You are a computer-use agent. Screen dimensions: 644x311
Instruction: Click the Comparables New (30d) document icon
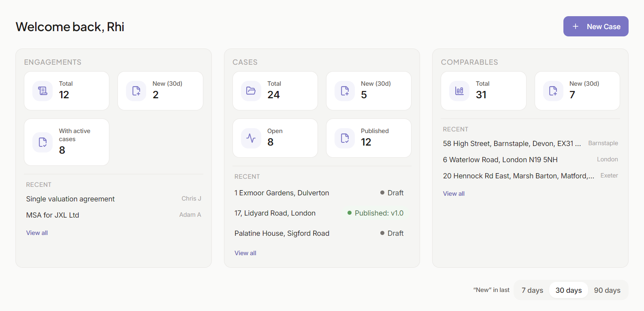(x=553, y=91)
